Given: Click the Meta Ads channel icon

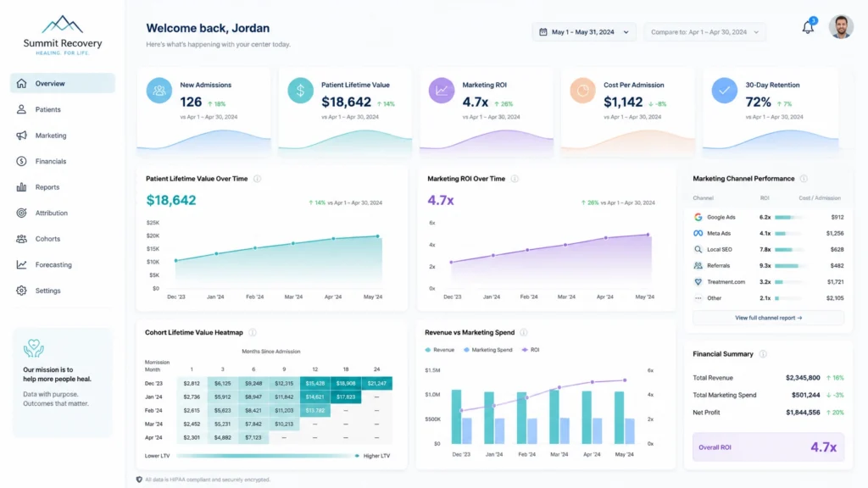Looking at the screenshot, I should (x=698, y=234).
